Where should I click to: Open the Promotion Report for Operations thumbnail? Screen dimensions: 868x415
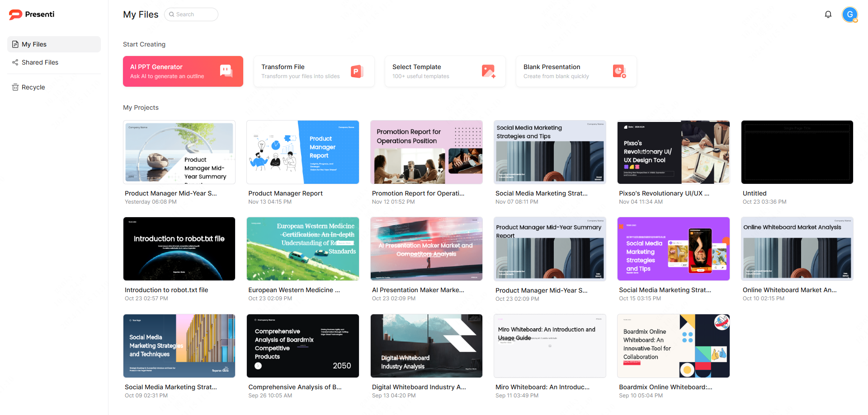426,152
